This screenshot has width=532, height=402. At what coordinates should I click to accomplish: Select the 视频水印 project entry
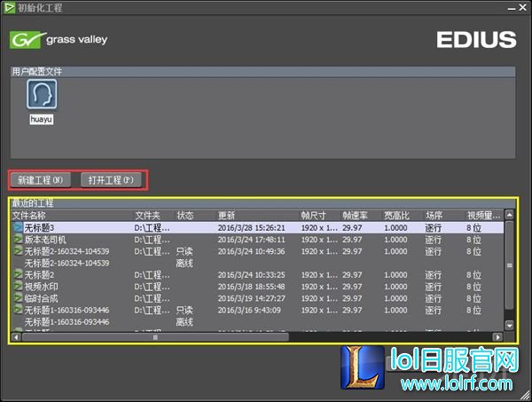[x=257, y=287]
